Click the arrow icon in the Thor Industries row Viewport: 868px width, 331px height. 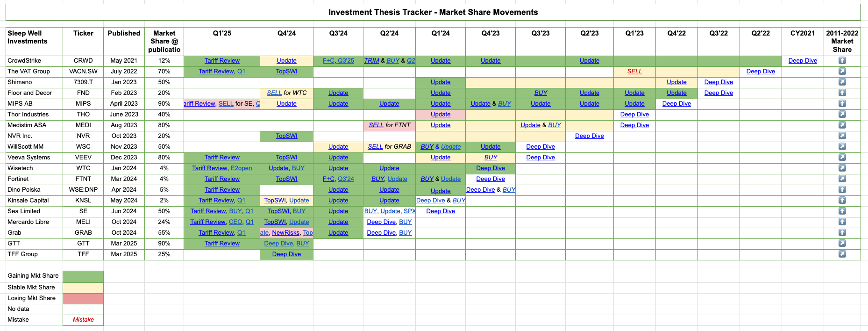coord(842,114)
